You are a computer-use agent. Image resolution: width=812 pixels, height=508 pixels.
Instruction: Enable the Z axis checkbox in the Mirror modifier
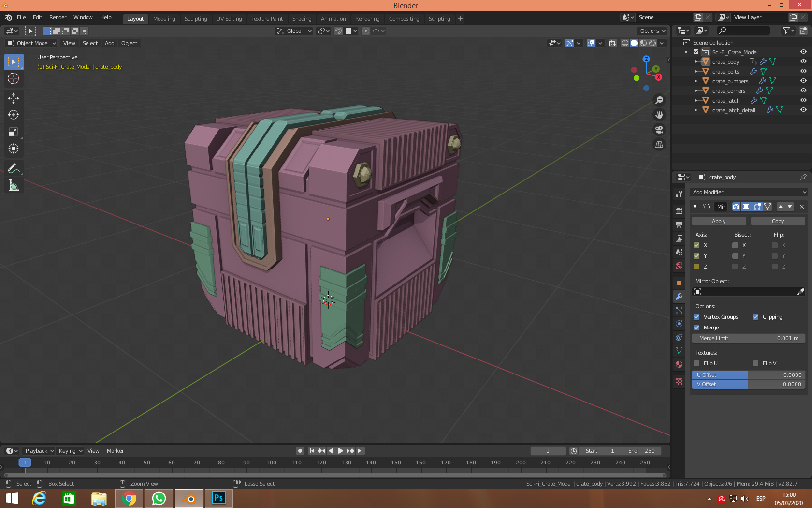coord(697,267)
